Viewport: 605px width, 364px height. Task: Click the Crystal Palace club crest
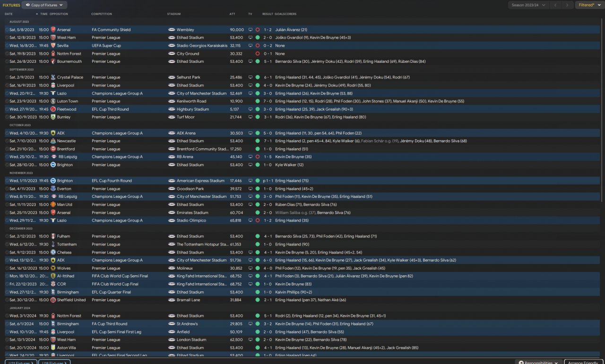tap(53, 77)
